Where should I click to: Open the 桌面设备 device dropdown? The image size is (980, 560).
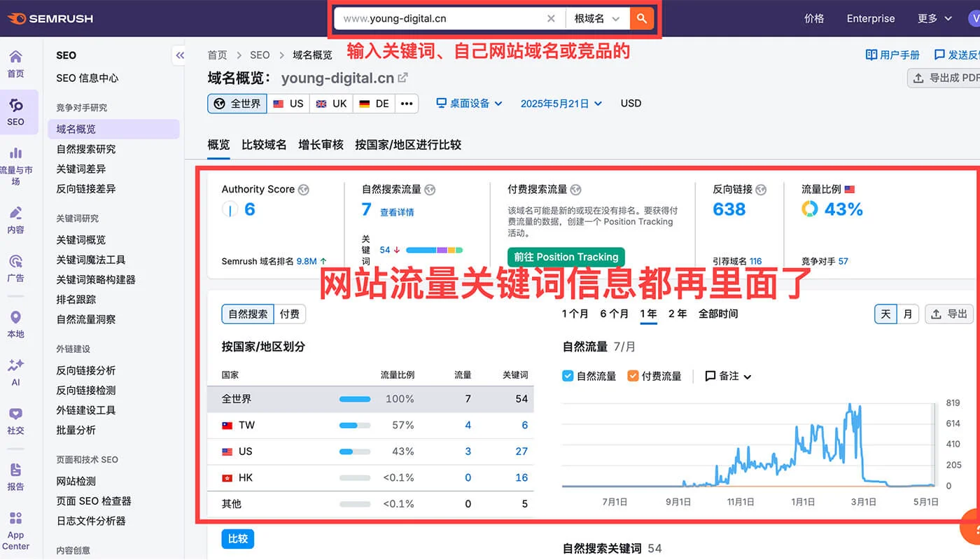pyautogui.click(x=470, y=103)
